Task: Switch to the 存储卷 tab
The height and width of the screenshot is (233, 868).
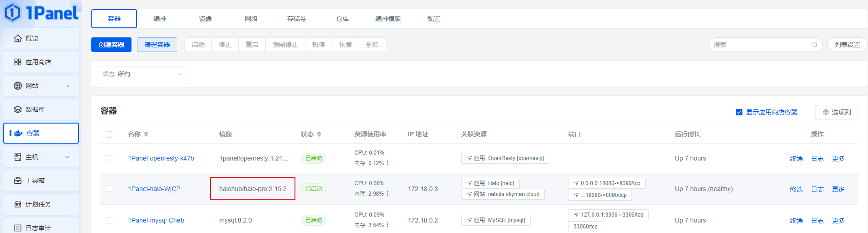Action: tap(297, 19)
